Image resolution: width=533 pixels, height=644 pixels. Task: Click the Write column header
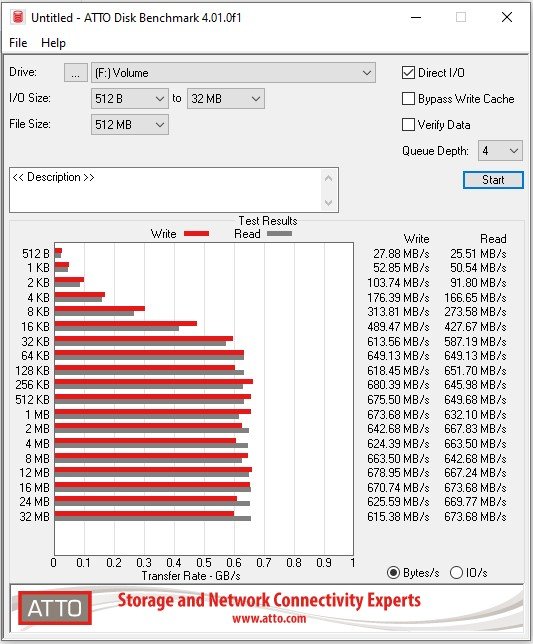416,239
